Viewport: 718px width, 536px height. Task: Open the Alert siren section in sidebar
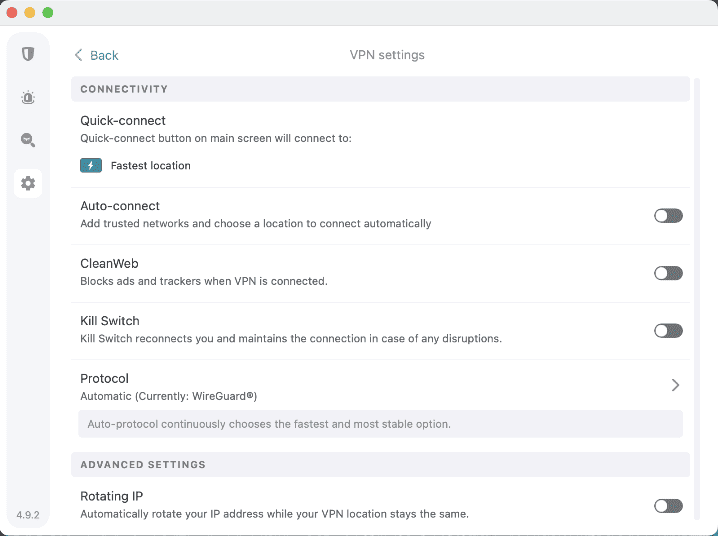(28, 97)
